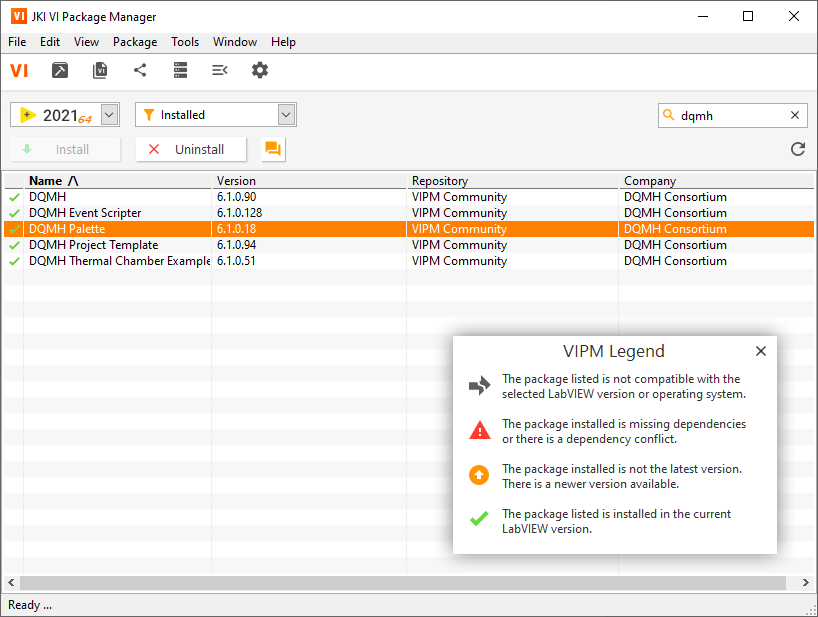
Task: Click version cell 6.1.0.51
Action: (236, 261)
